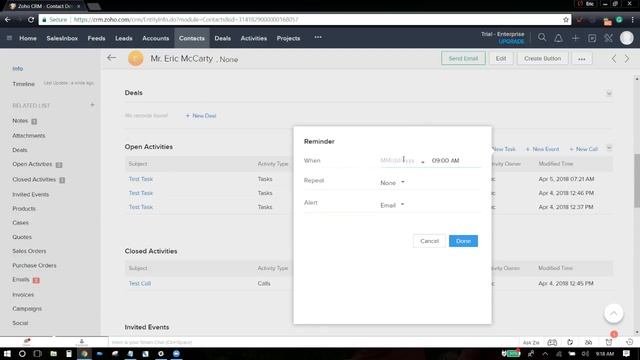Open the Windows Start menu
Screen dimensions: 640x360
[x=7, y=353]
